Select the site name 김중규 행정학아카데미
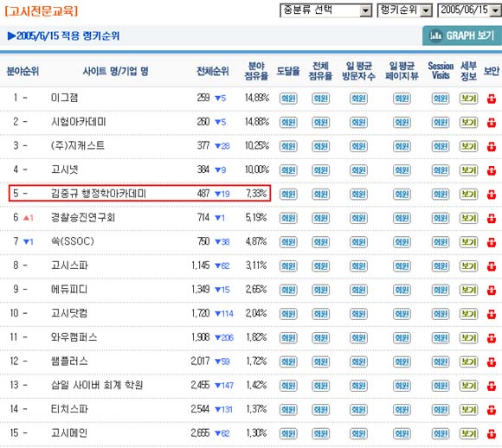502x448 pixels. click(99, 193)
